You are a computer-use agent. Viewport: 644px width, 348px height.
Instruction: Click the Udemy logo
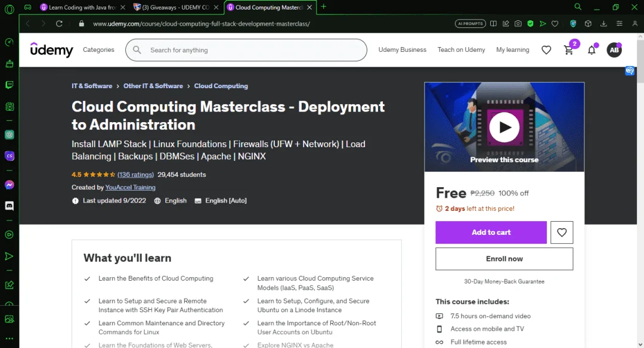51,49
